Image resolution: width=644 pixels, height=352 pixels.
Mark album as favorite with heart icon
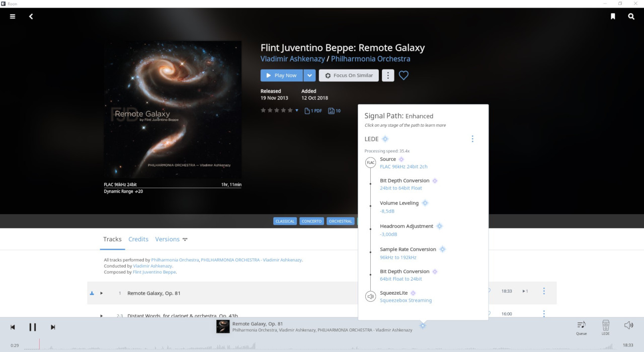coord(404,75)
